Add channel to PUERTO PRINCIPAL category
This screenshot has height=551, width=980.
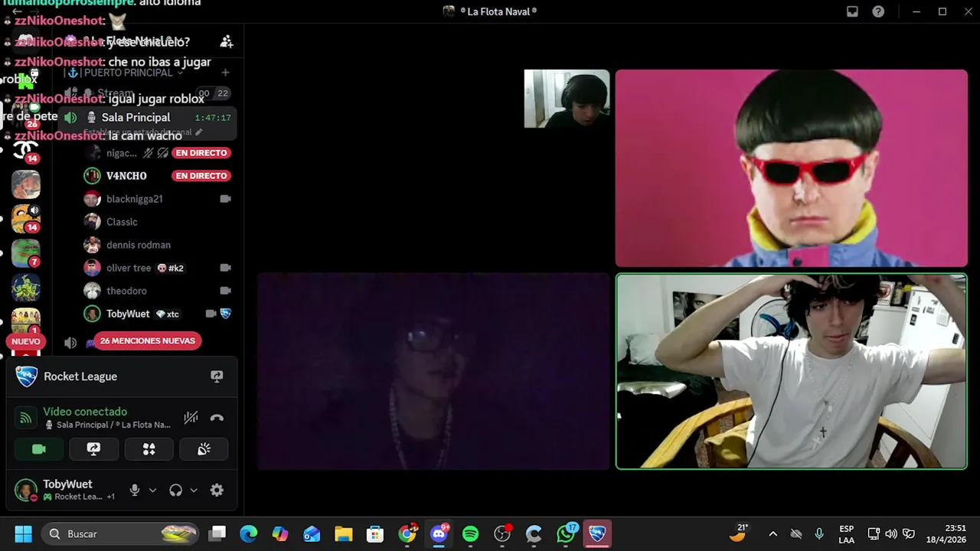[x=225, y=73]
